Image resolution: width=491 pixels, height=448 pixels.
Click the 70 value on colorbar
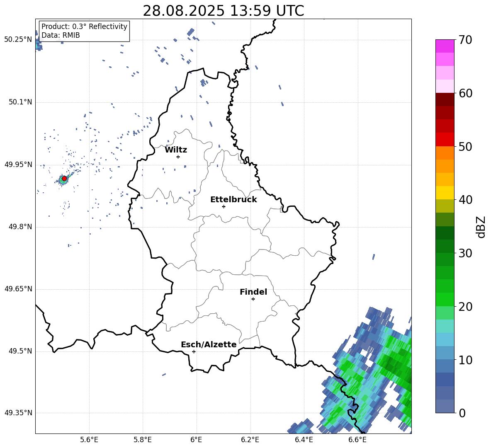[465, 40]
